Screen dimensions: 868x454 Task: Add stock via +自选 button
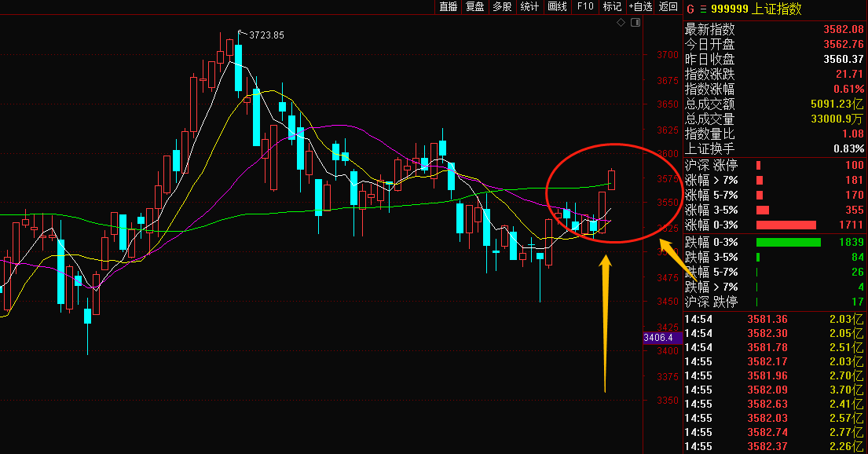pos(640,6)
